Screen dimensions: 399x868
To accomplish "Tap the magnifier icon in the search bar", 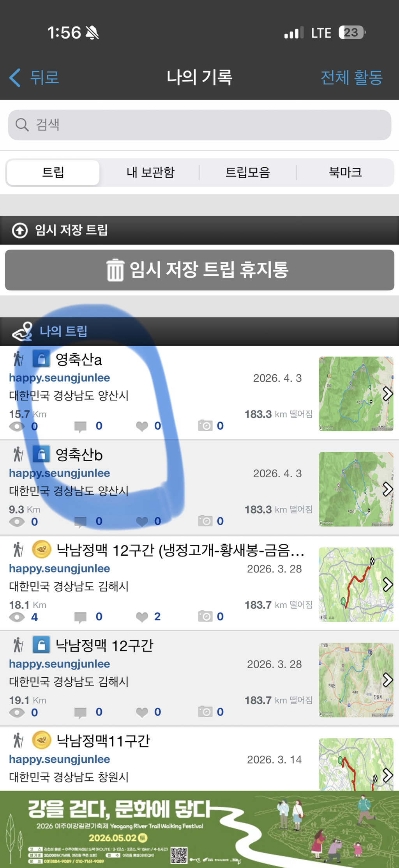I will (x=22, y=125).
